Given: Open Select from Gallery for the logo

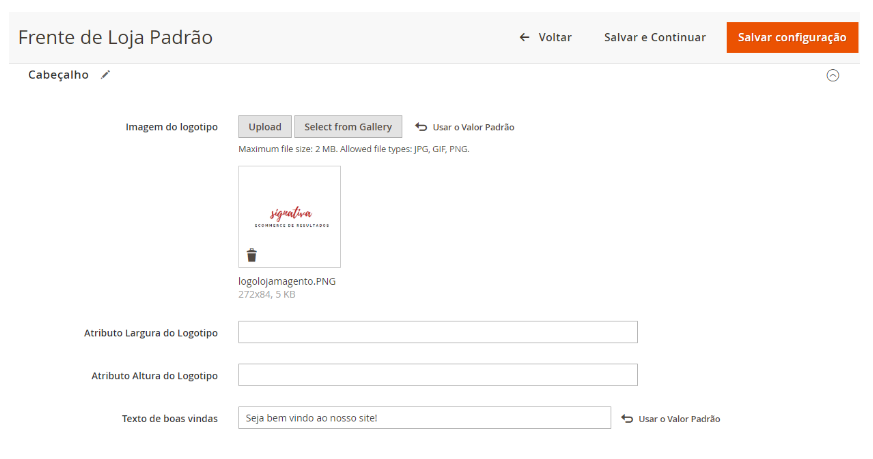Looking at the screenshot, I should tap(348, 127).
